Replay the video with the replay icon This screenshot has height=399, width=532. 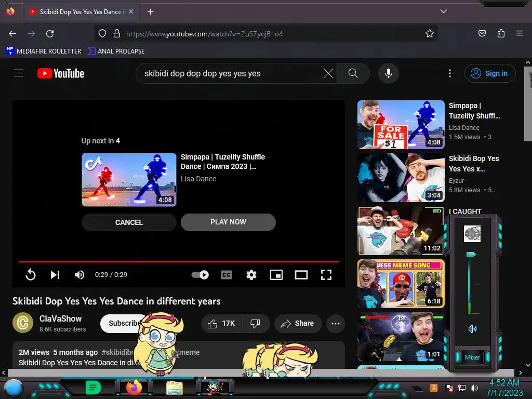click(x=31, y=274)
